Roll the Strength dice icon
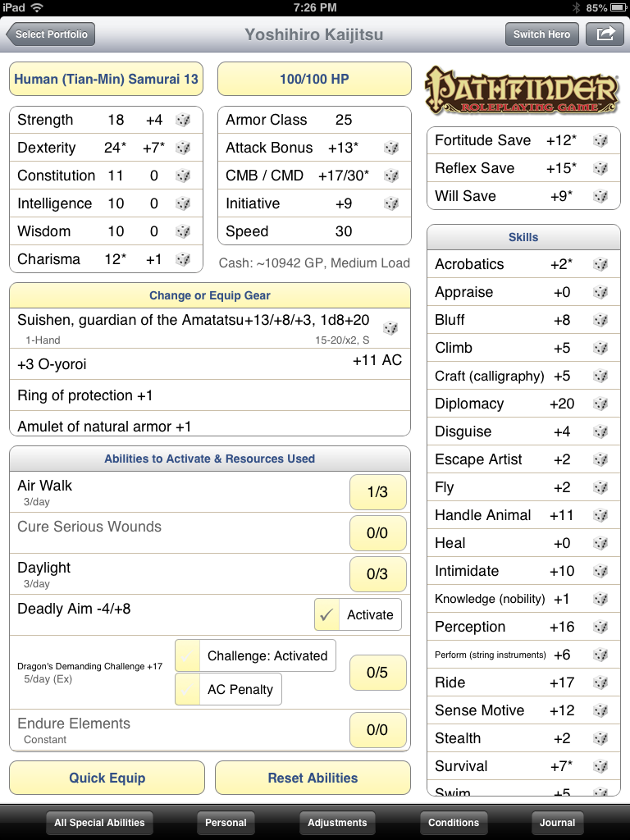The height and width of the screenshot is (840, 630). tap(183, 120)
